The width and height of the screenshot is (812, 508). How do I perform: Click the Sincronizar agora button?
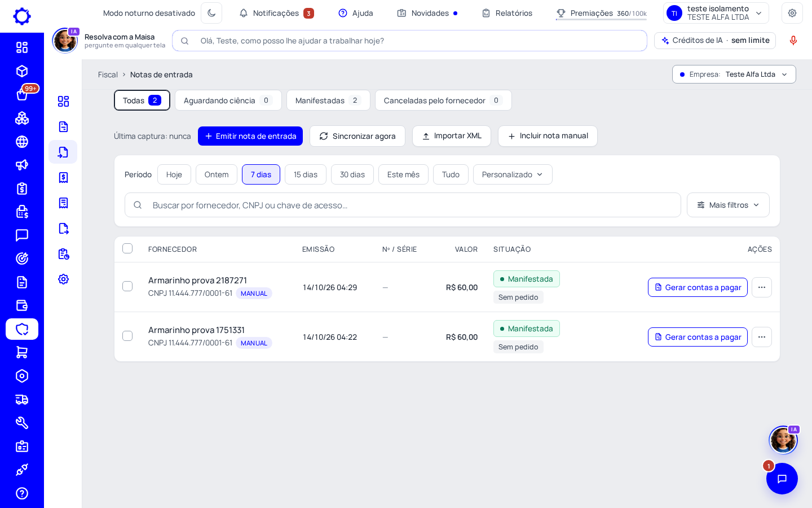[358, 136]
